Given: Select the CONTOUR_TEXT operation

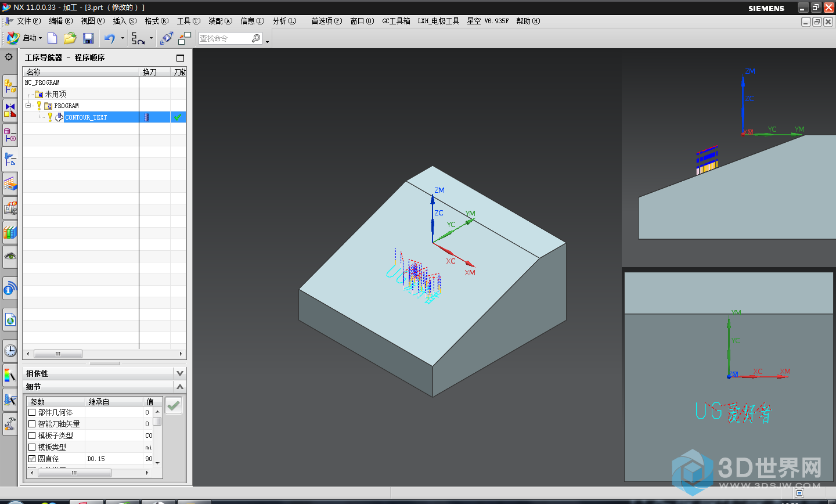Looking at the screenshot, I should pyautogui.click(x=86, y=117).
